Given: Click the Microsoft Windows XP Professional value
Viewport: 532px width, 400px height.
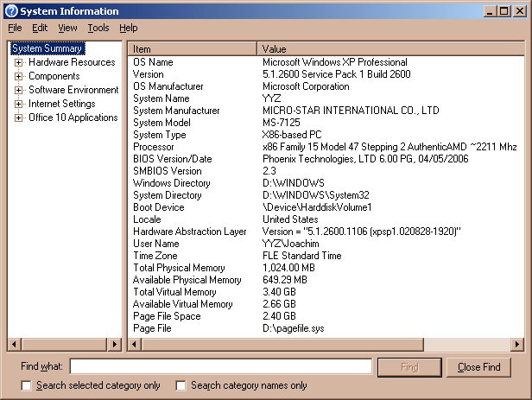Looking at the screenshot, I should [x=335, y=62].
